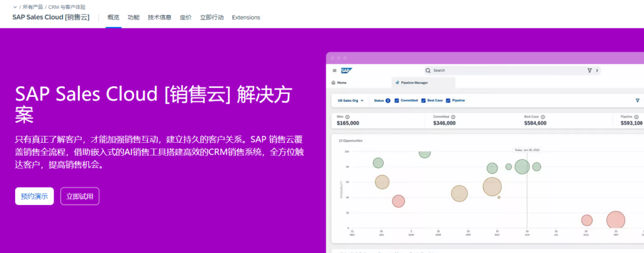Screen dimensions: 644x253
Task: Click the Status label on filter row
Action: point(379,101)
